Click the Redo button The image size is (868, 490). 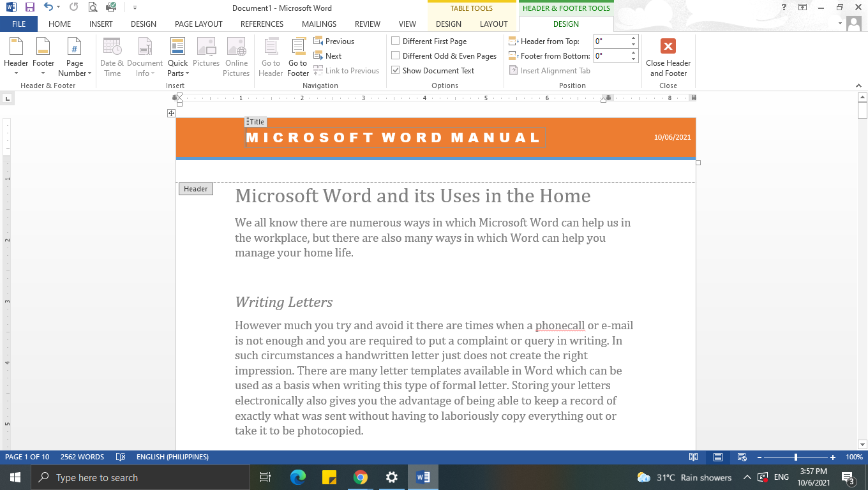(73, 8)
